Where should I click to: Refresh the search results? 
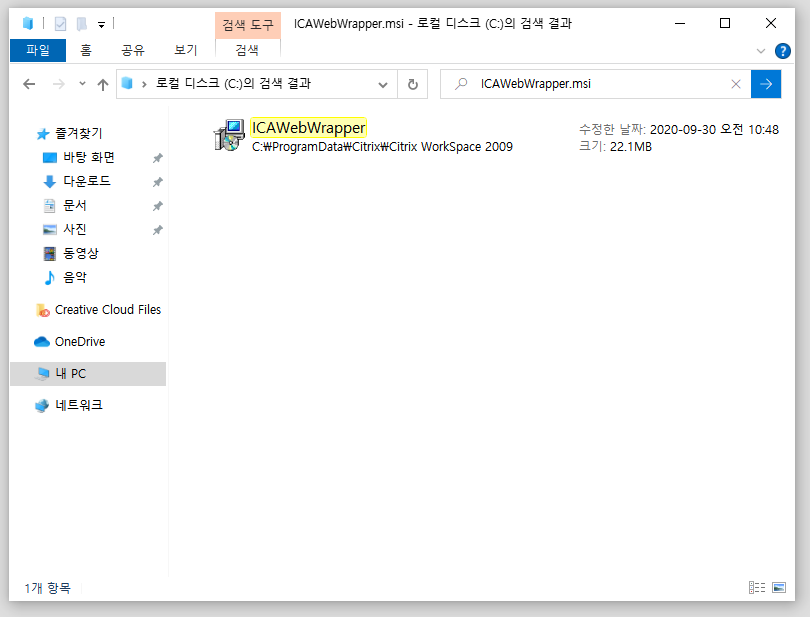click(x=413, y=84)
